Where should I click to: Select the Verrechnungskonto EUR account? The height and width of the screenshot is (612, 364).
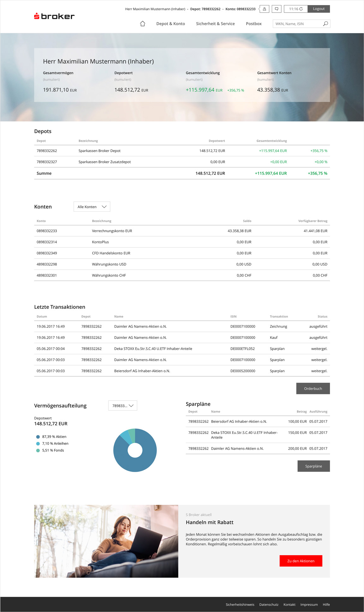point(112,231)
